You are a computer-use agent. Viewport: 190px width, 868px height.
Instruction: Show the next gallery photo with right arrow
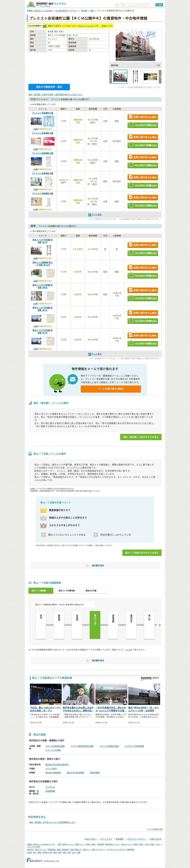(x=160, y=77)
